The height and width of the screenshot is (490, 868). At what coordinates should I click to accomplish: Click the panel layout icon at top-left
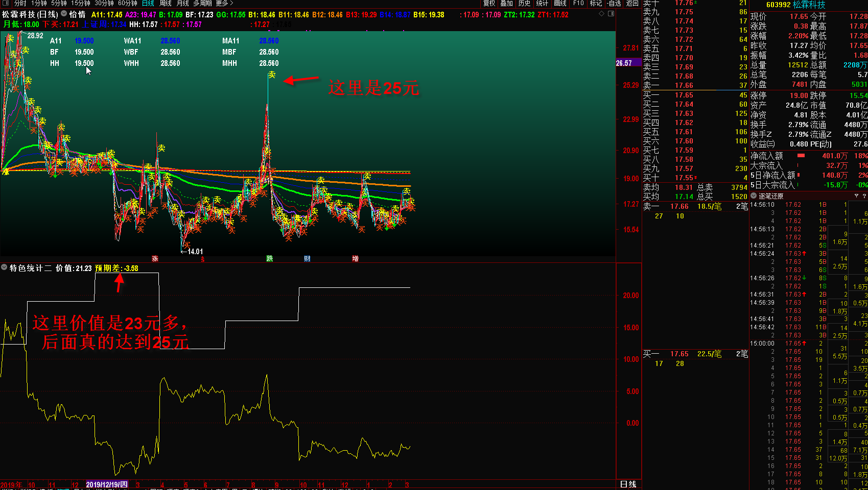5,3
